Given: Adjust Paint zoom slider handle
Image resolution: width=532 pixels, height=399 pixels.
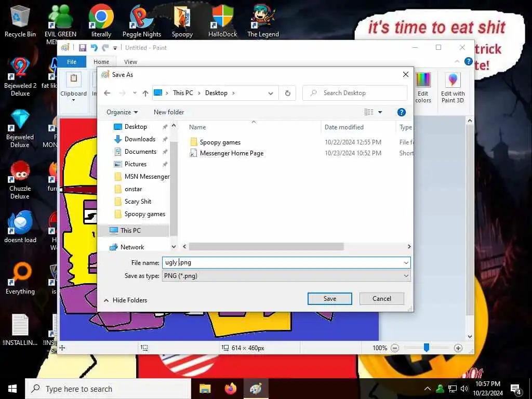Looking at the screenshot, I should pyautogui.click(x=427, y=348).
